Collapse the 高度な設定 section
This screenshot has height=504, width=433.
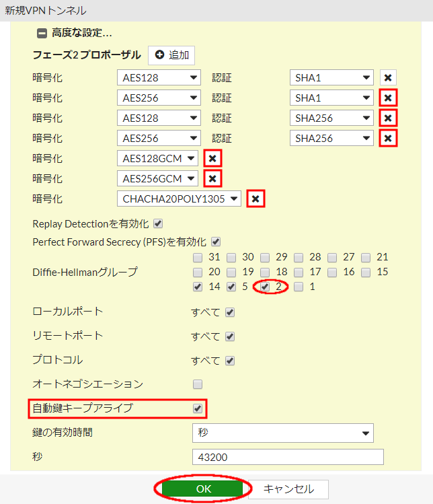[42, 33]
